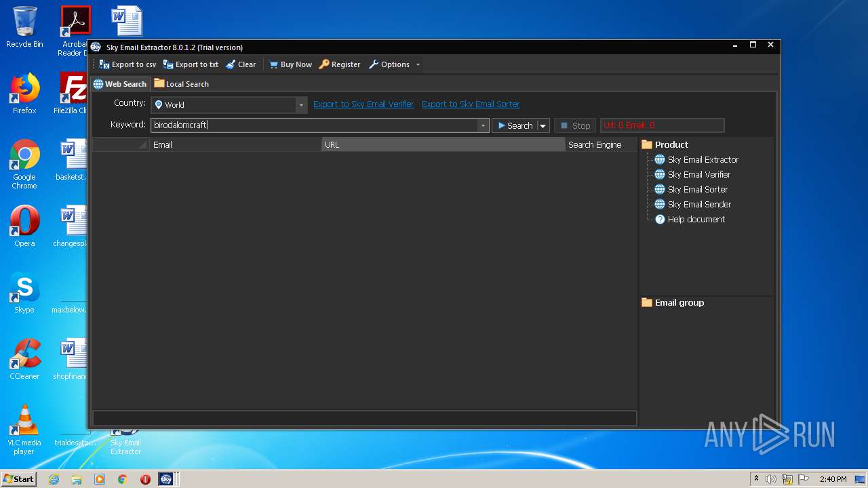Select the Word document icon beside Acrobat Reader
This screenshot has width=868, height=488.
[127, 20]
